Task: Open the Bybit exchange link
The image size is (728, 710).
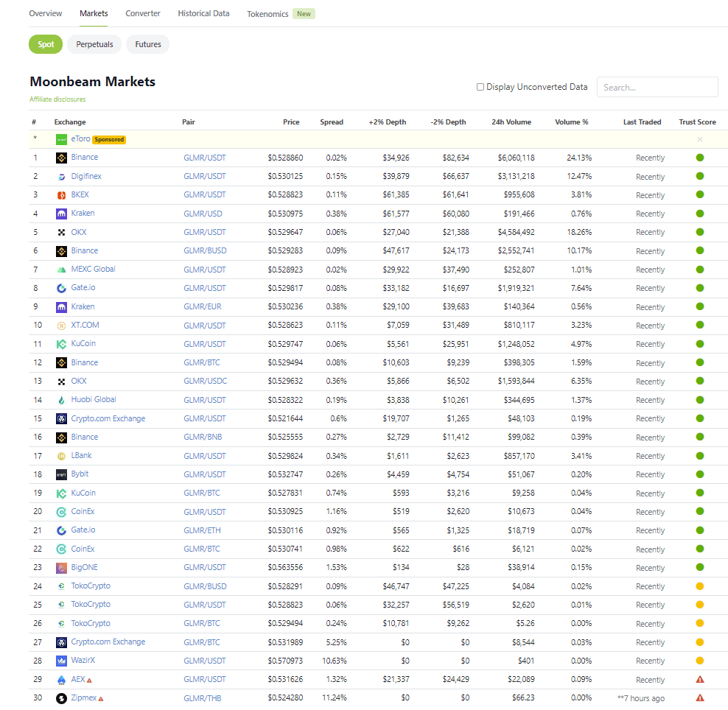Action: click(x=80, y=474)
